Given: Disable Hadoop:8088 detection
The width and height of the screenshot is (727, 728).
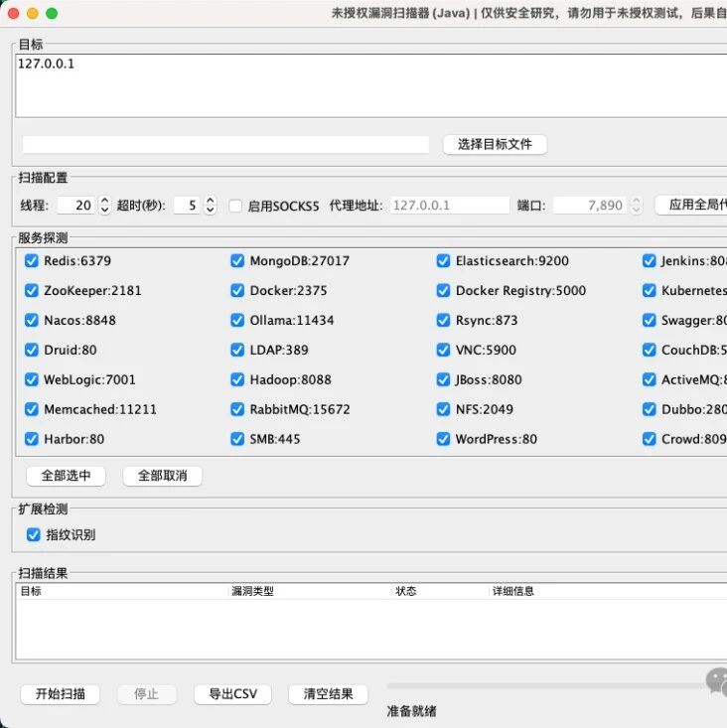Looking at the screenshot, I should pyautogui.click(x=237, y=379).
